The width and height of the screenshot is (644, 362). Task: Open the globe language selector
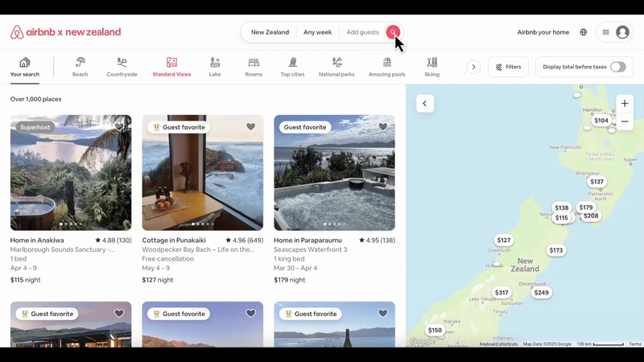(x=583, y=32)
